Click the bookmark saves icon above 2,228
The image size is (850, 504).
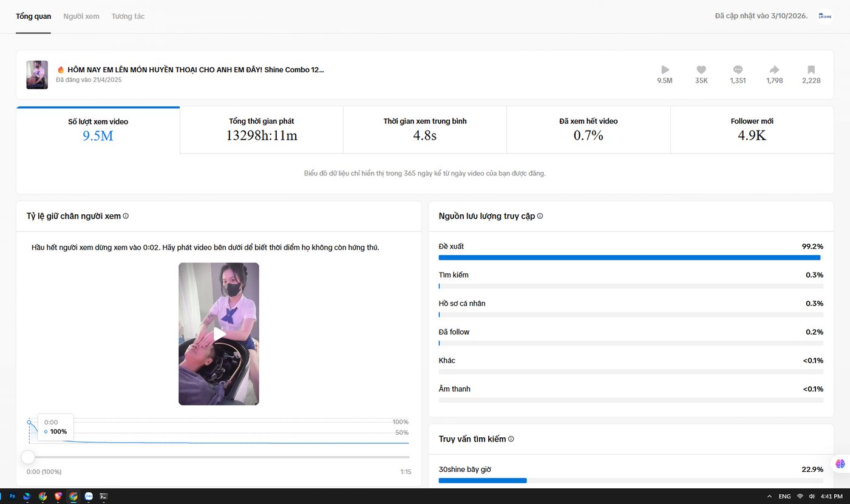(x=811, y=69)
